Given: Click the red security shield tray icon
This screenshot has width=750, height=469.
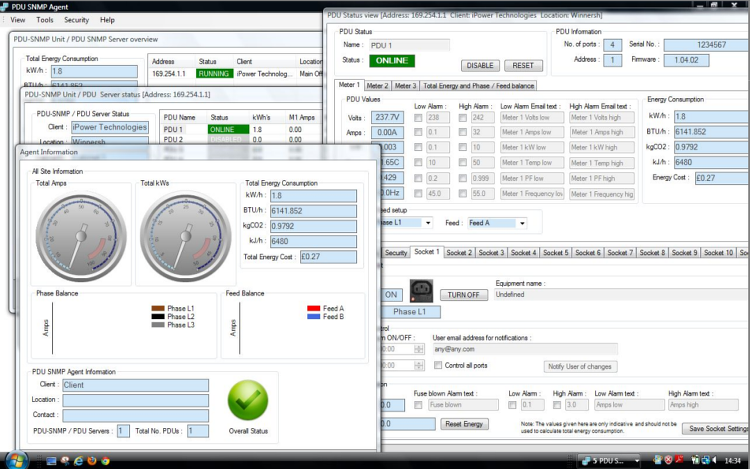Looking at the screenshot, I should [x=668, y=460].
